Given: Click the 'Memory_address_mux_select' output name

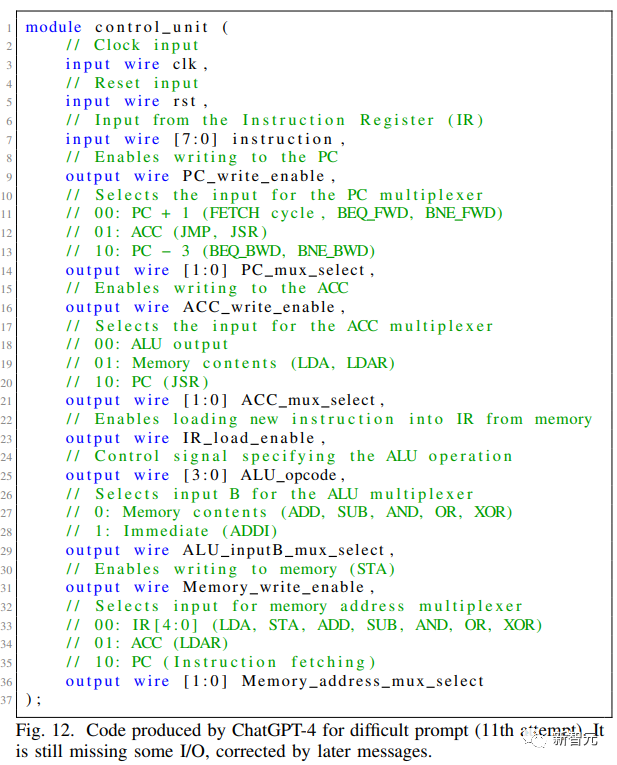Looking at the screenshot, I should [x=362, y=681].
